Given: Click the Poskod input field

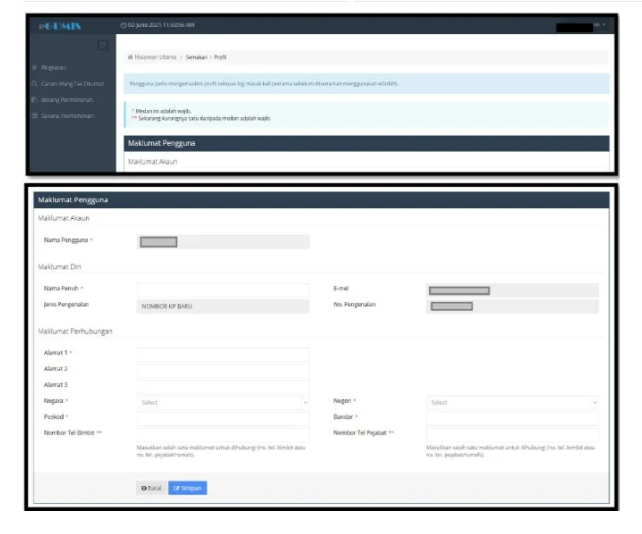Looking at the screenshot, I should coord(223,419).
